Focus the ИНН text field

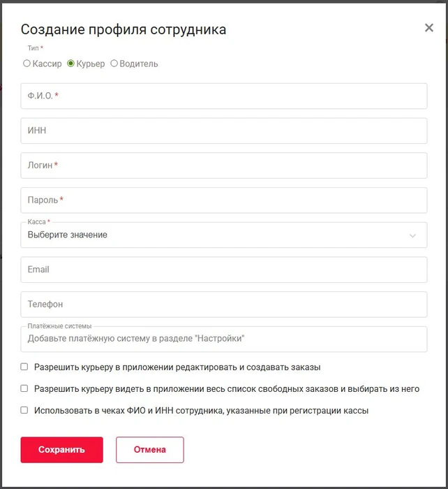[x=223, y=131]
